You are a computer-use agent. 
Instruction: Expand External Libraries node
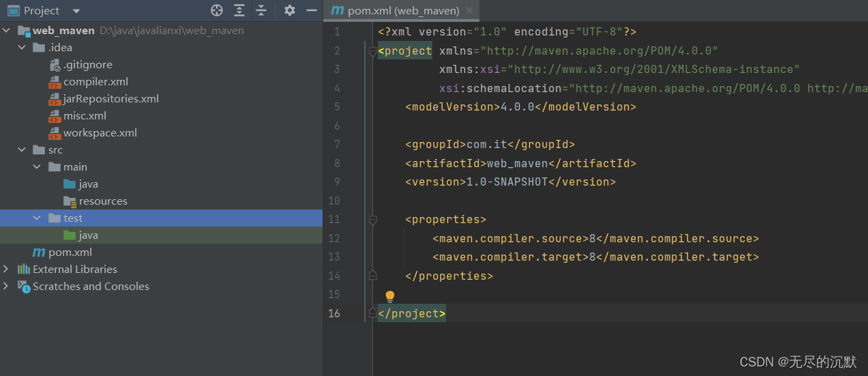pos(7,270)
